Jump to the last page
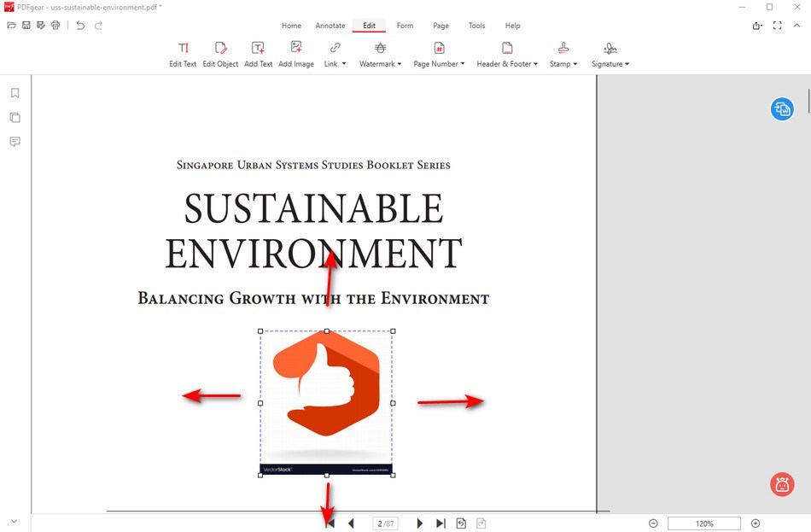 tap(441, 523)
